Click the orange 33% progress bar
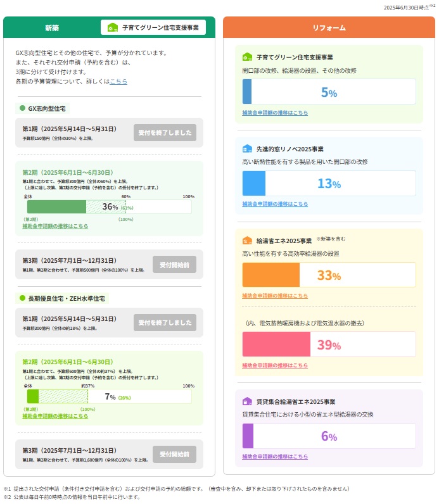This screenshot has width=439, height=504. [x=329, y=275]
